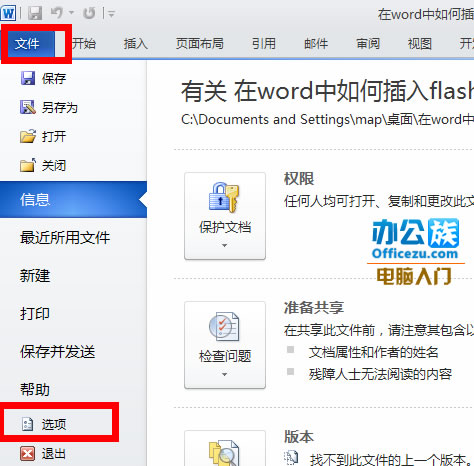
Task: Select 打印 in the backstage menu
Action: (35, 313)
